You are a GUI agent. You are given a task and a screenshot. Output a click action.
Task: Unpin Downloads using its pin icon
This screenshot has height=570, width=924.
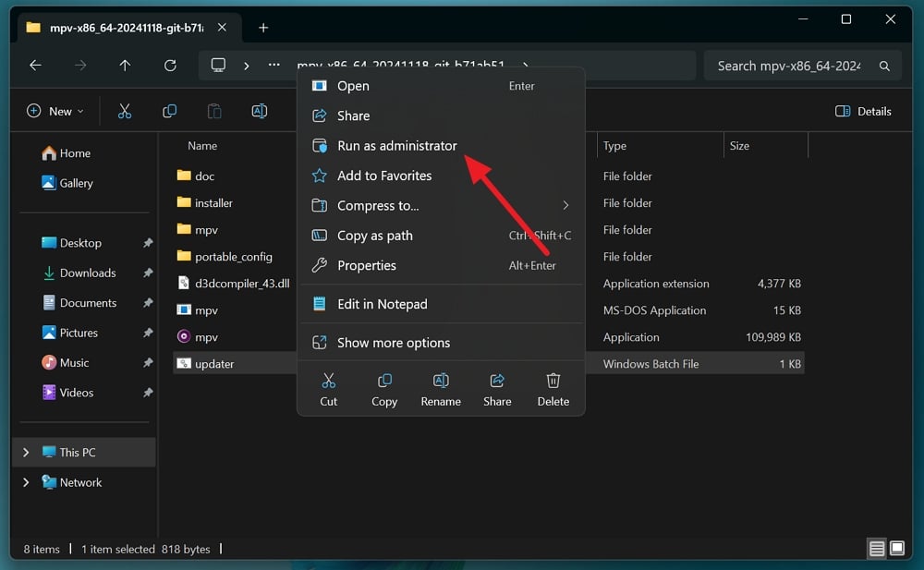tap(147, 273)
